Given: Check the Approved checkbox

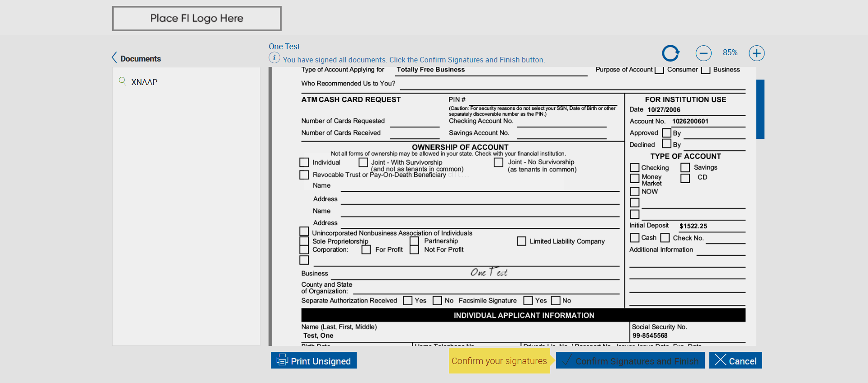Looking at the screenshot, I should pyautogui.click(x=666, y=133).
